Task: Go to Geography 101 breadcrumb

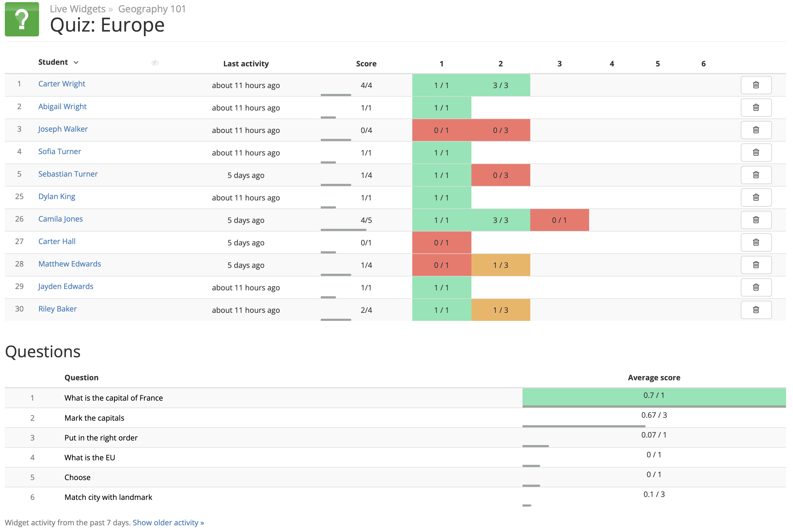Action: (152, 9)
